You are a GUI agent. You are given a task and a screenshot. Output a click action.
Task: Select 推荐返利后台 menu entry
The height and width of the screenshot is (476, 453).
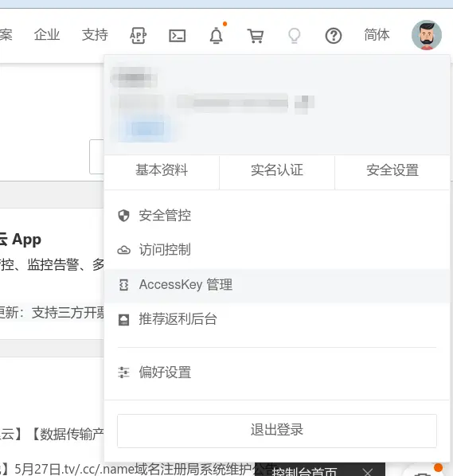click(277, 320)
